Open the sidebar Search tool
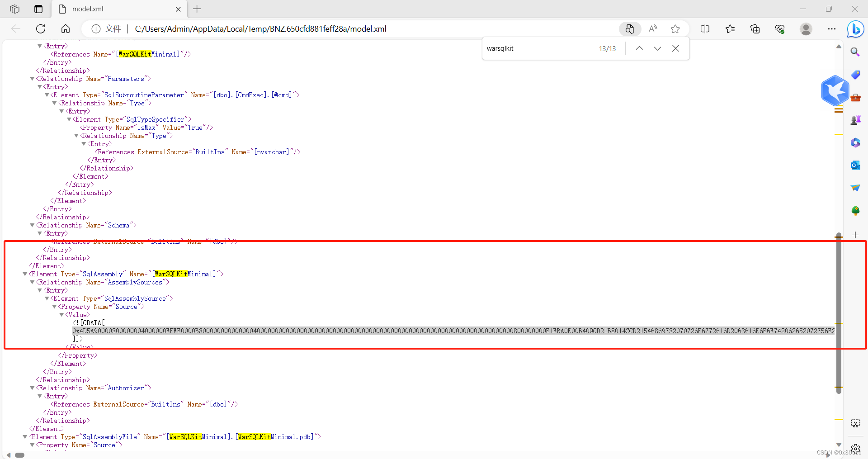The image size is (868, 459). 855,52
